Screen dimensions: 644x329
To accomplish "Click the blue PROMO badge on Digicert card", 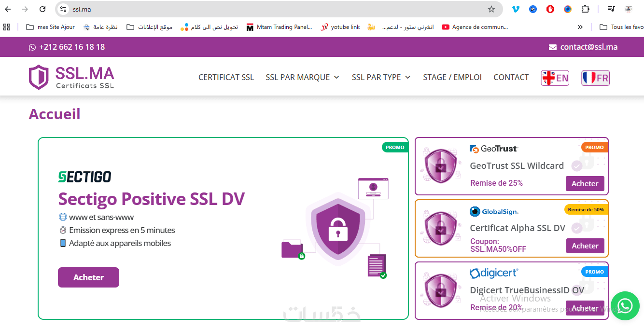I will click(x=594, y=272).
